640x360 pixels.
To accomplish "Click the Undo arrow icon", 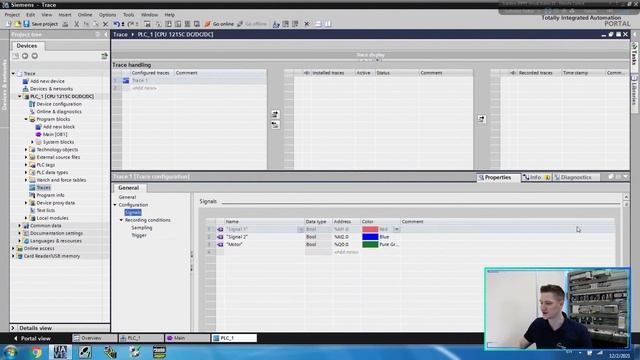I will click(x=116, y=24).
